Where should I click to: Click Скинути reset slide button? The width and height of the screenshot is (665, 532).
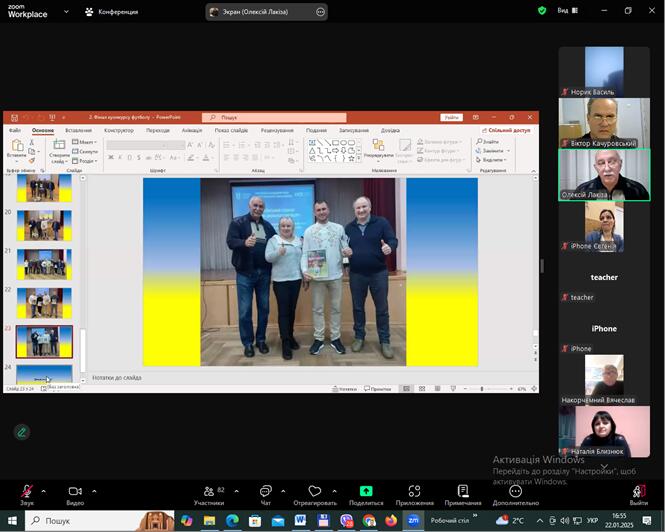85,151
